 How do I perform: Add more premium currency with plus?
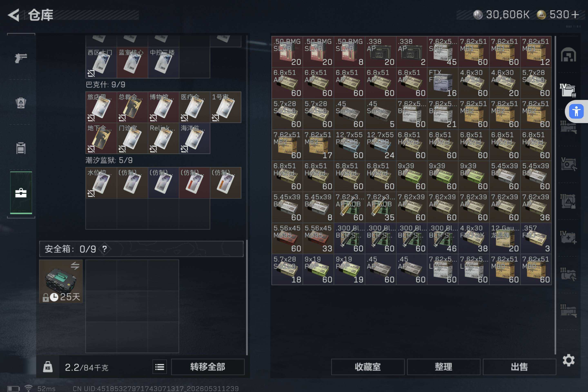(x=575, y=15)
